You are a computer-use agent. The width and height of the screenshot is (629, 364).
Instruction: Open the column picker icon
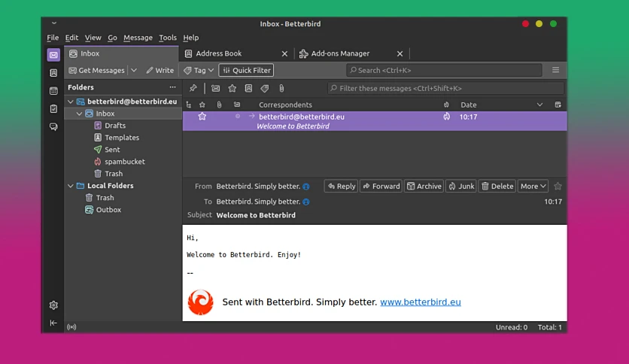(558, 105)
